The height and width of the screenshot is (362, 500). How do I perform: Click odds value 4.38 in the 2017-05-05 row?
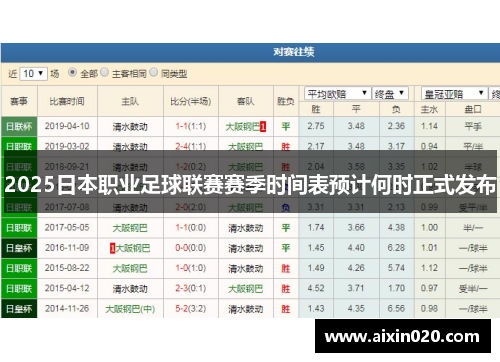tap(396, 228)
